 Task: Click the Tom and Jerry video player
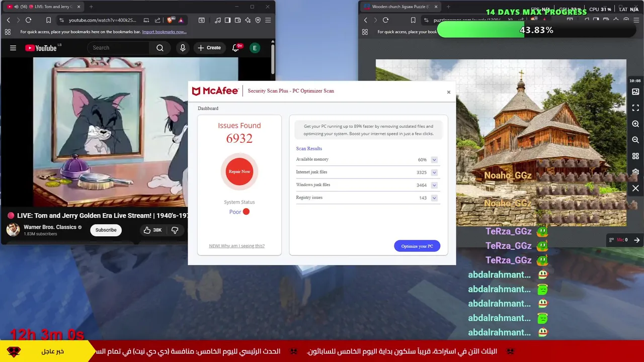click(111, 132)
